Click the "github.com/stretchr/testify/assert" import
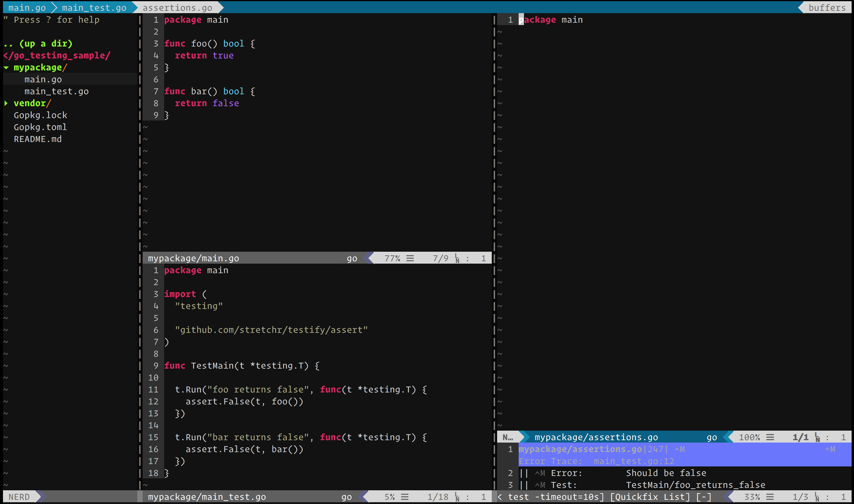Viewport: 854px width, 504px height. click(272, 330)
